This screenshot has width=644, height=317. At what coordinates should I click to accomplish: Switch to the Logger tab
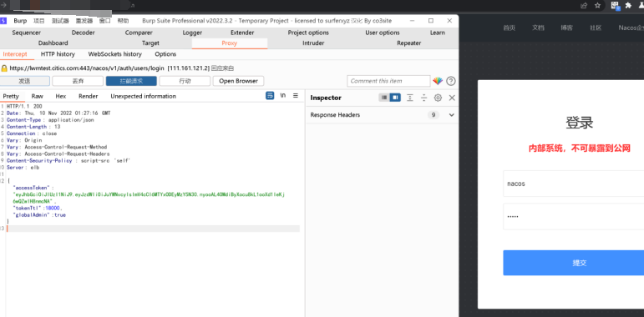[192, 33]
